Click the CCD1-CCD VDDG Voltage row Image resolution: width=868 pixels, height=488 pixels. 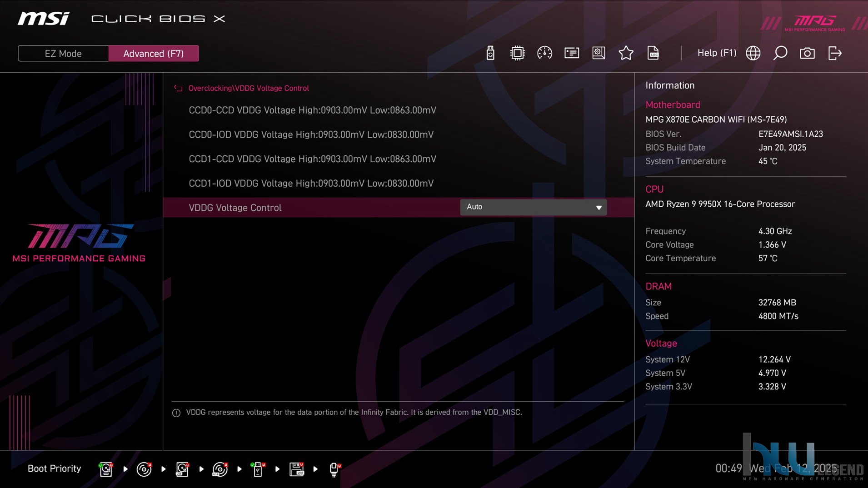pos(312,159)
